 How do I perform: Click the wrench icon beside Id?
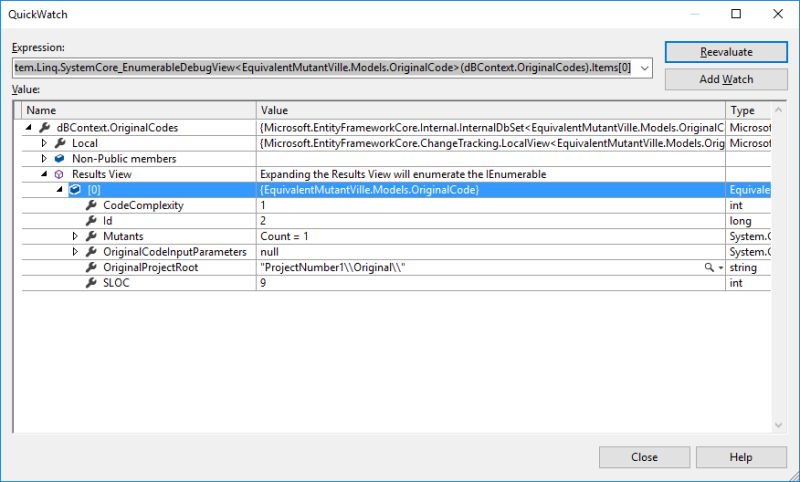[91, 221]
